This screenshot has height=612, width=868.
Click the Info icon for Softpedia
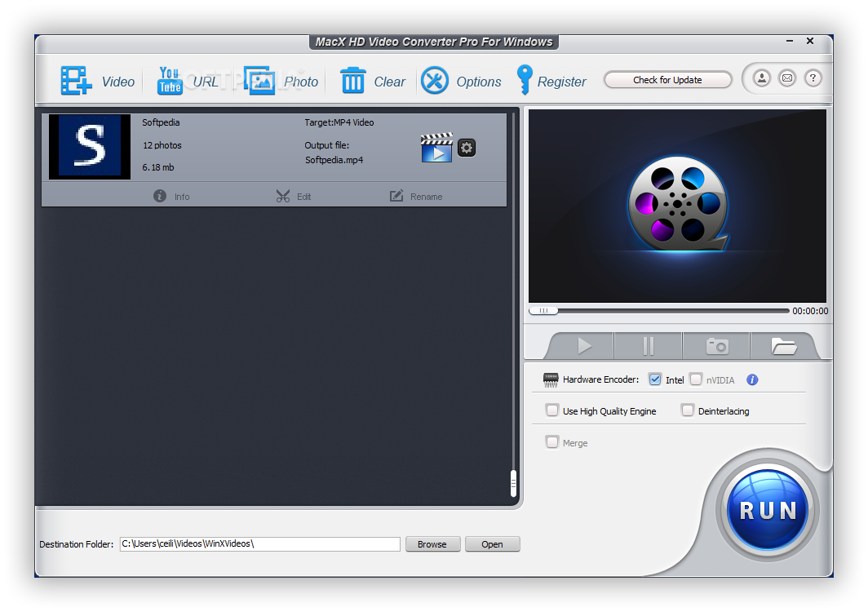click(x=159, y=196)
